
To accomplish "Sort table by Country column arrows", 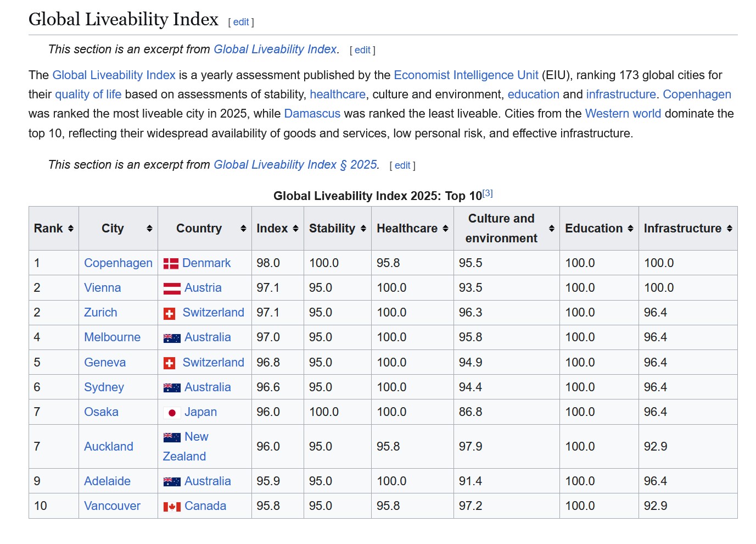I will click(x=243, y=229).
